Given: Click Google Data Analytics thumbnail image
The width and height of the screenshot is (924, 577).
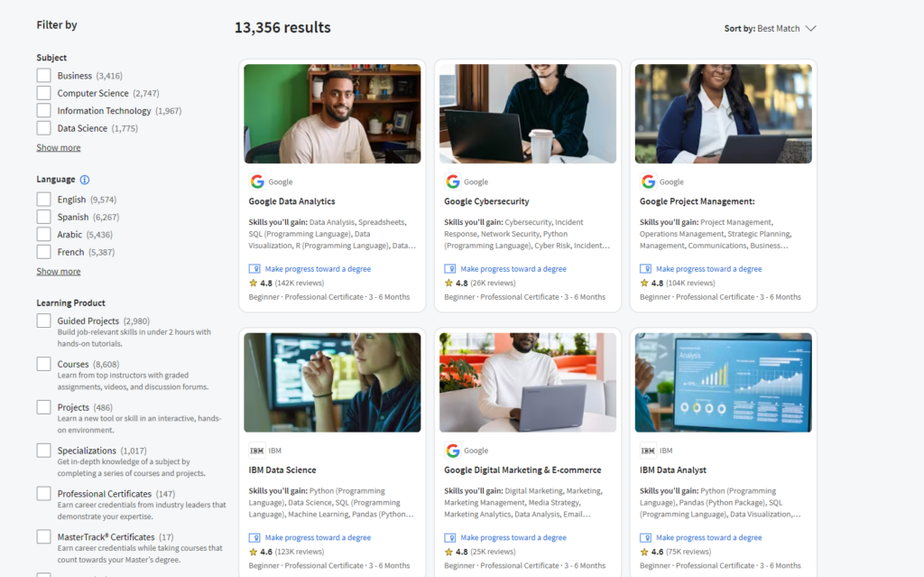Looking at the screenshot, I should point(332,114).
